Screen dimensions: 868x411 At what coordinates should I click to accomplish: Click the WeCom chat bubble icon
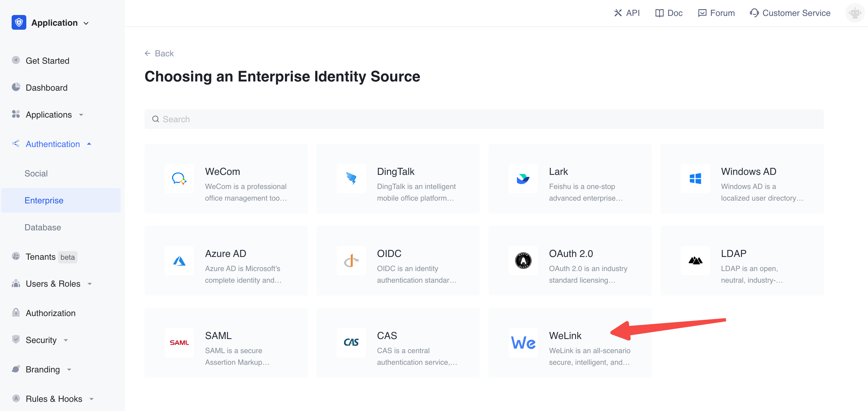pos(179,178)
